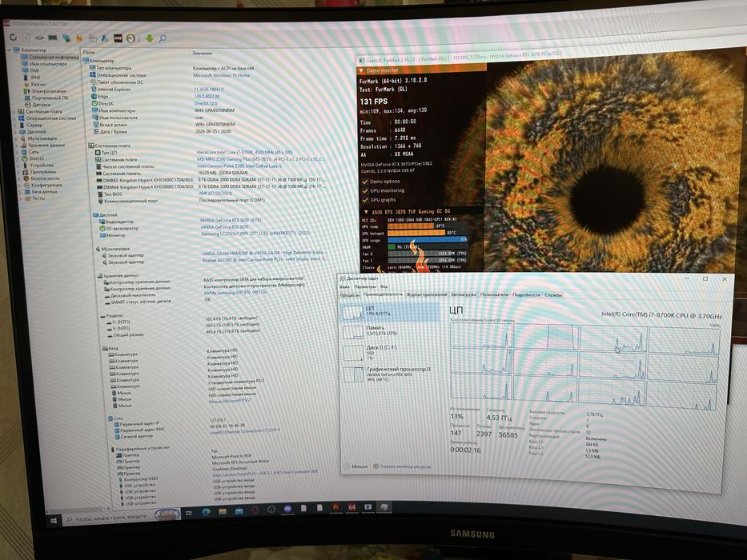Image resolution: width=747 pixels, height=560 pixels.
Task: Open the magnifier search icon in AIDA64 toolbar
Action: pyautogui.click(x=163, y=38)
